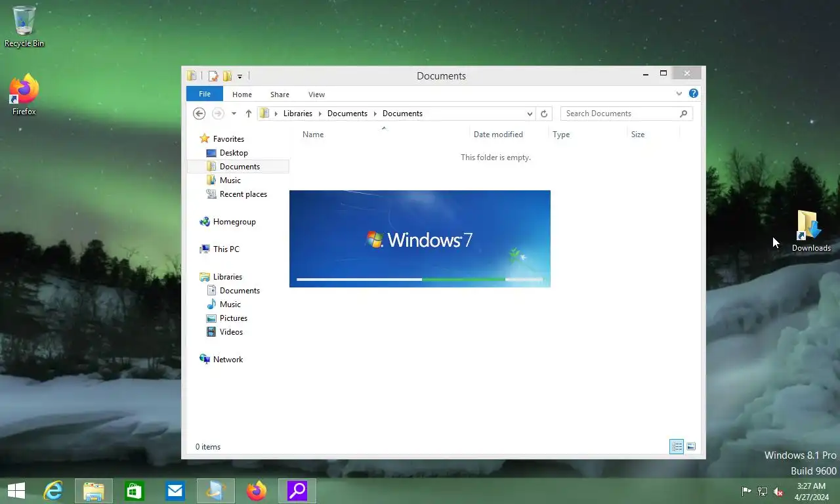This screenshot has height=504, width=840.
Task: Open the clock showing 3:27 AM
Action: coord(811,492)
